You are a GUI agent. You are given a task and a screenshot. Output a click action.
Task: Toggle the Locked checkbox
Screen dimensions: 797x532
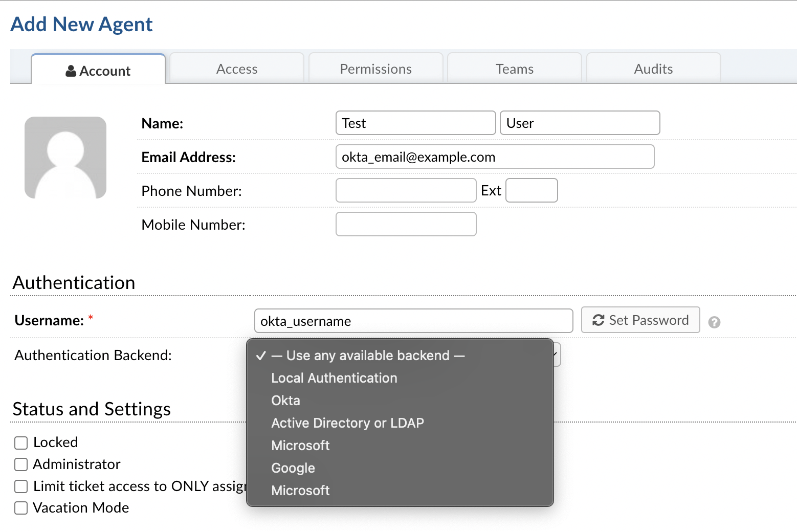coord(21,442)
